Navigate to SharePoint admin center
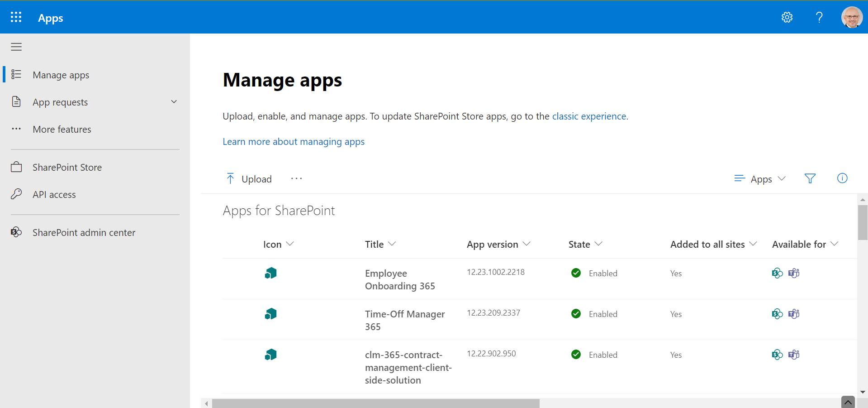Viewport: 868px width, 408px height. [x=84, y=232]
